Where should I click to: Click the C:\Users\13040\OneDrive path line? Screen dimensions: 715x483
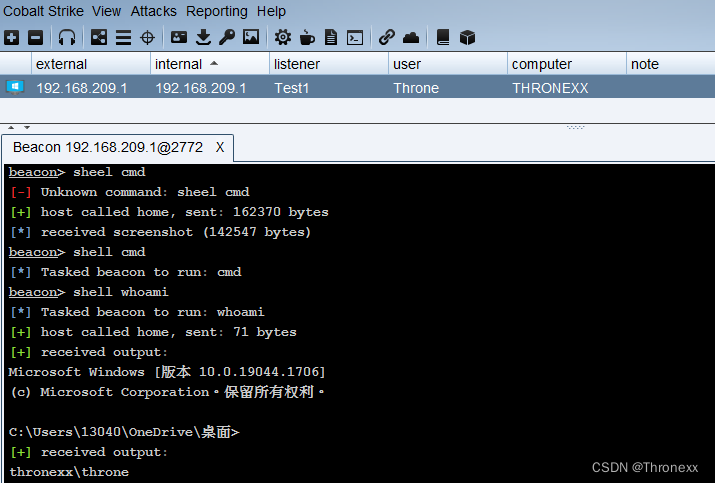click(x=124, y=432)
